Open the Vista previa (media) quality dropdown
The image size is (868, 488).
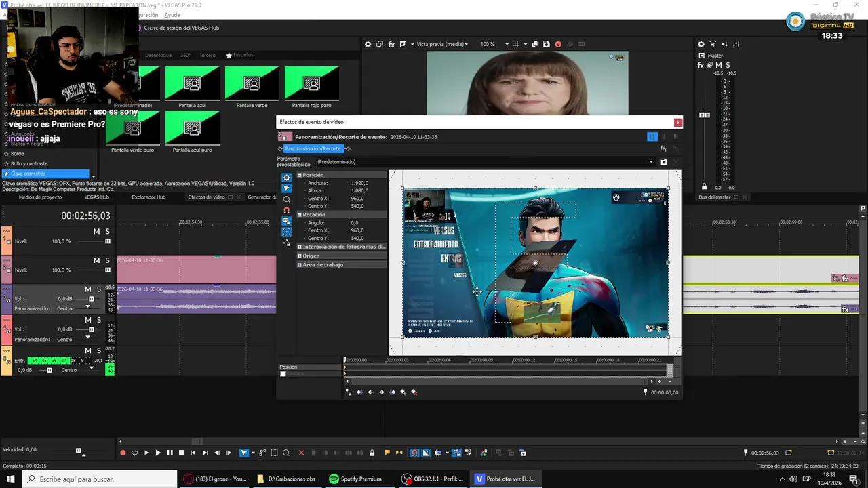click(x=441, y=44)
